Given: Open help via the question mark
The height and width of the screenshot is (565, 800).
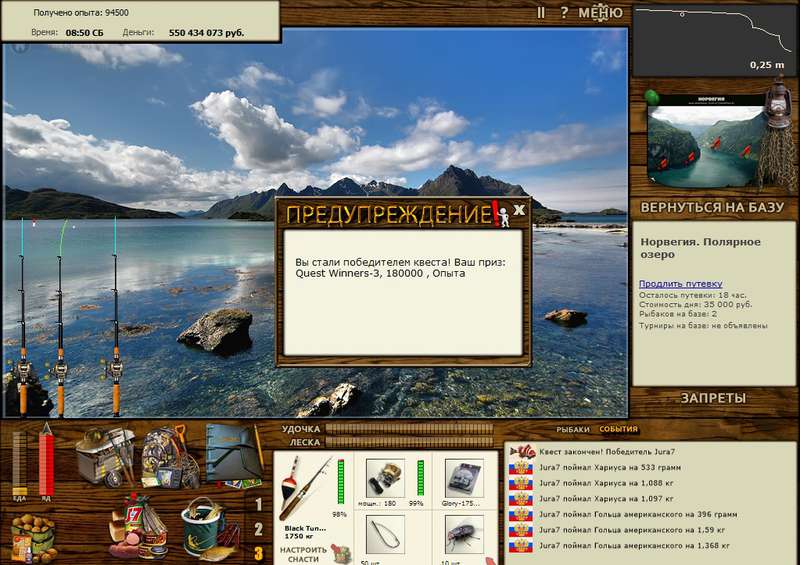Looking at the screenshot, I should click(x=564, y=12).
